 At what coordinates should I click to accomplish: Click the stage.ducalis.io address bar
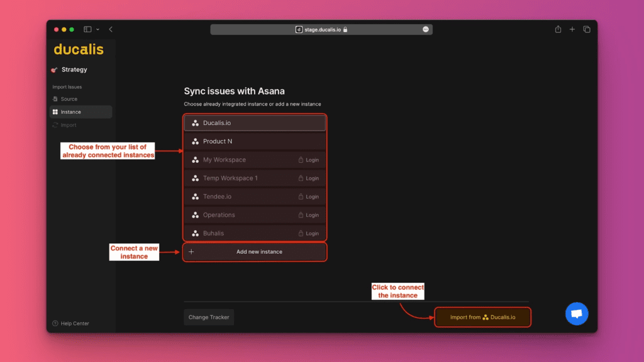[x=321, y=30]
